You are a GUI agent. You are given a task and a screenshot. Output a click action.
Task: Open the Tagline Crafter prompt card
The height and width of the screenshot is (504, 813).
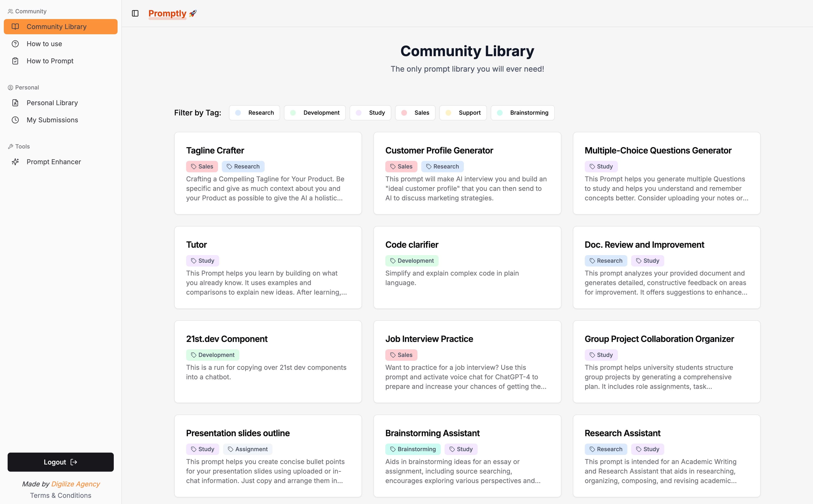coord(268,173)
